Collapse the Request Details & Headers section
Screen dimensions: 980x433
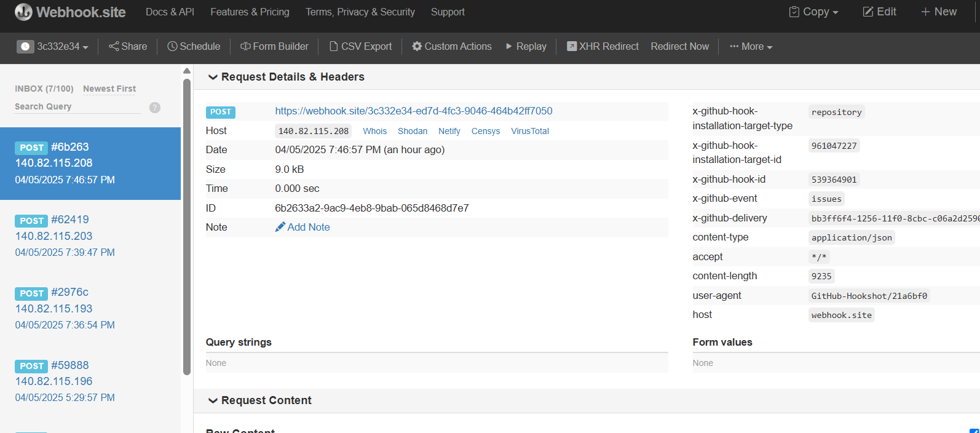[x=286, y=77]
